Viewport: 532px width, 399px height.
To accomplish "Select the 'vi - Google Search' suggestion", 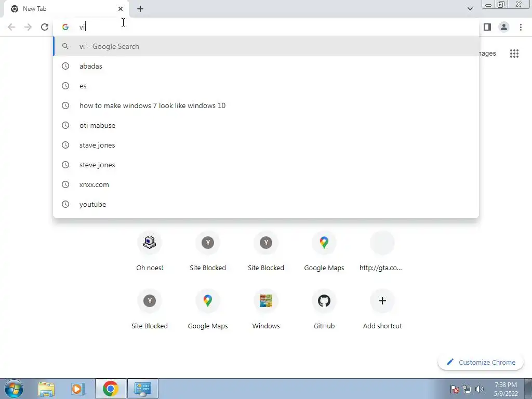I will [266, 46].
